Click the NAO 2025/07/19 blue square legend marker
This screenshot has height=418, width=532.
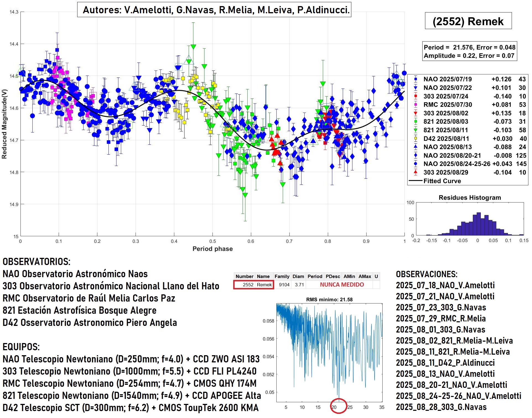point(416,79)
